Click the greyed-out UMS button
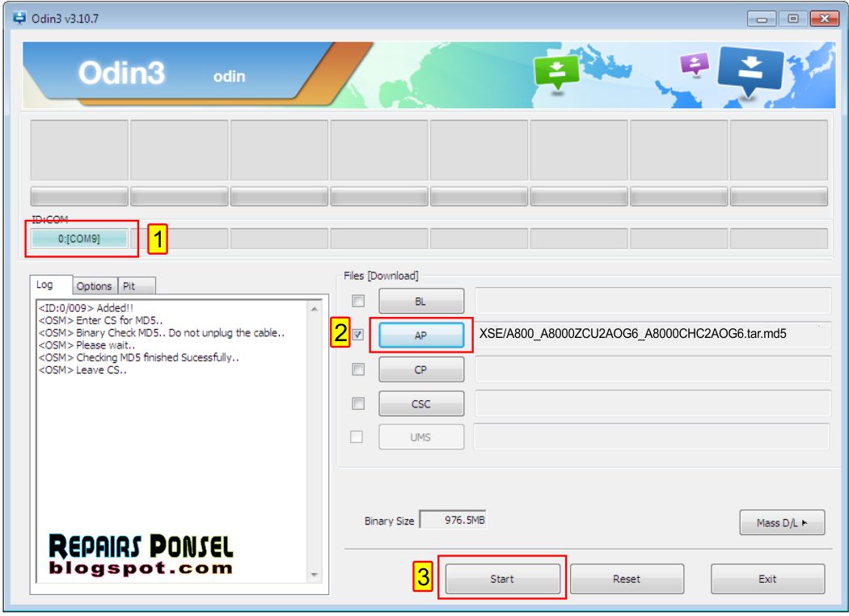Viewport: 849px width, 616px height. (421, 437)
